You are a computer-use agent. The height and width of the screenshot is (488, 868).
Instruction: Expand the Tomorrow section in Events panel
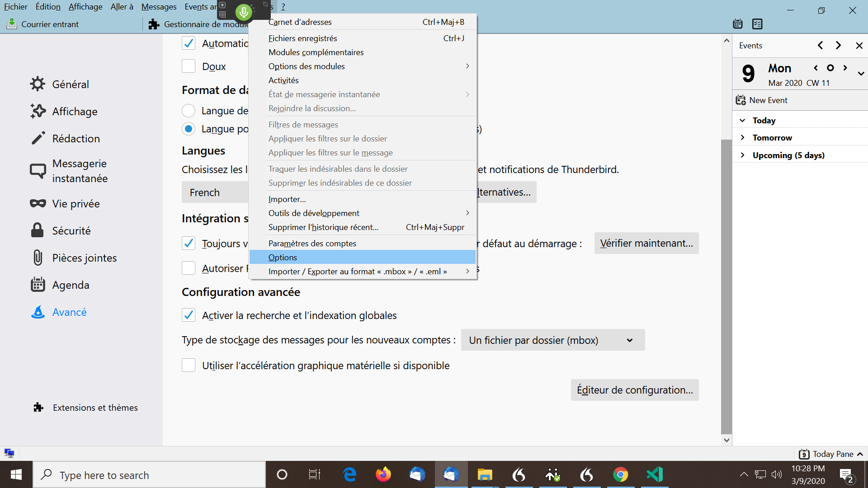click(x=743, y=137)
